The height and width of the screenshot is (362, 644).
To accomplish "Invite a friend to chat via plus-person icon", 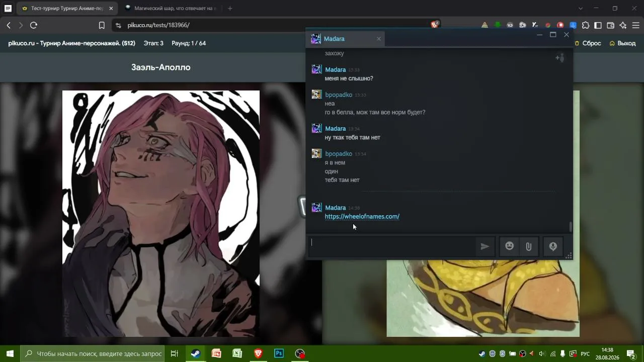I will point(560,58).
